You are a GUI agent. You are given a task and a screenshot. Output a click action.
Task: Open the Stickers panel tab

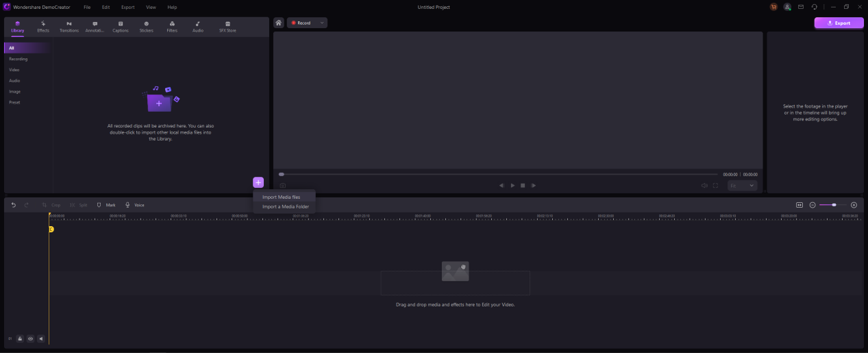click(x=146, y=27)
